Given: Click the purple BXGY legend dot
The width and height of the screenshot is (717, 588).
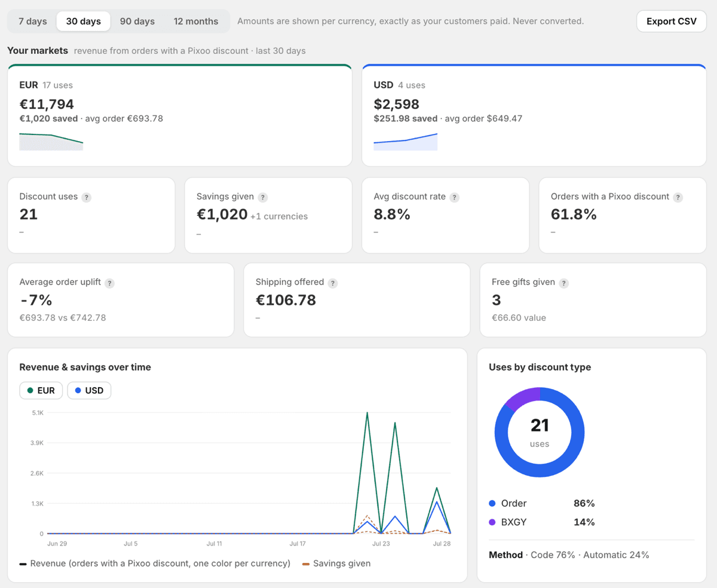Looking at the screenshot, I should click(492, 522).
